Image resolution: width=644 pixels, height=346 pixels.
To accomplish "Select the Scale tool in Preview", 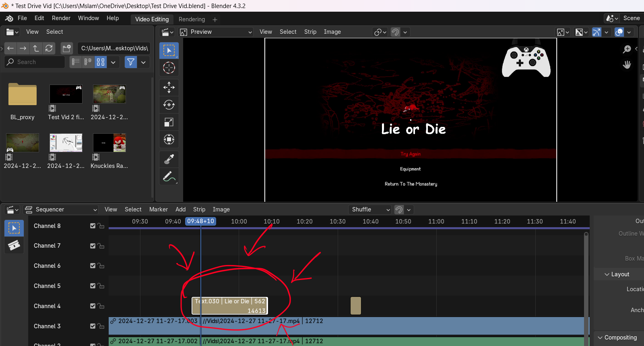I will pos(169,122).
